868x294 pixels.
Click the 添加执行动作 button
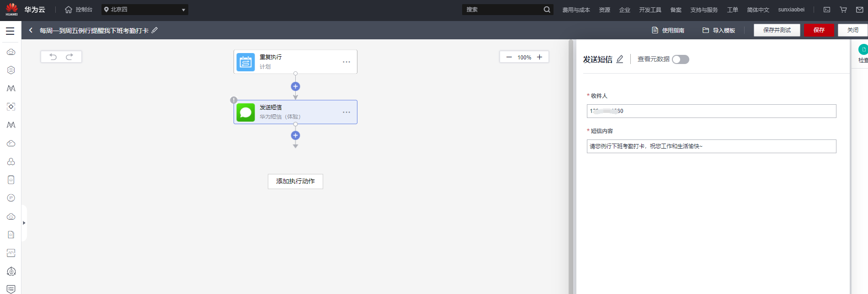pos(295,182)
